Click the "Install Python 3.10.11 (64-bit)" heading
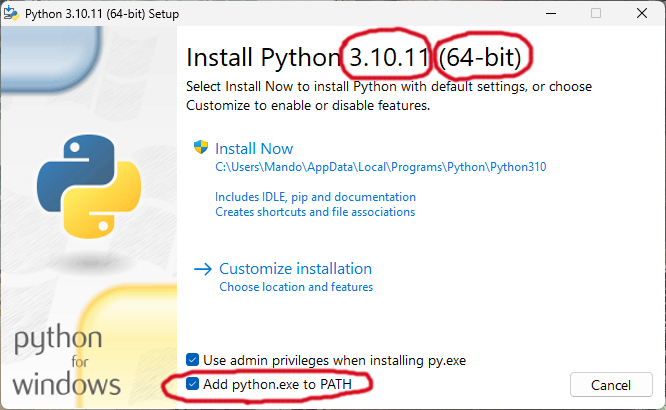This screenshot has width=666, height=410. click(358, 56)
